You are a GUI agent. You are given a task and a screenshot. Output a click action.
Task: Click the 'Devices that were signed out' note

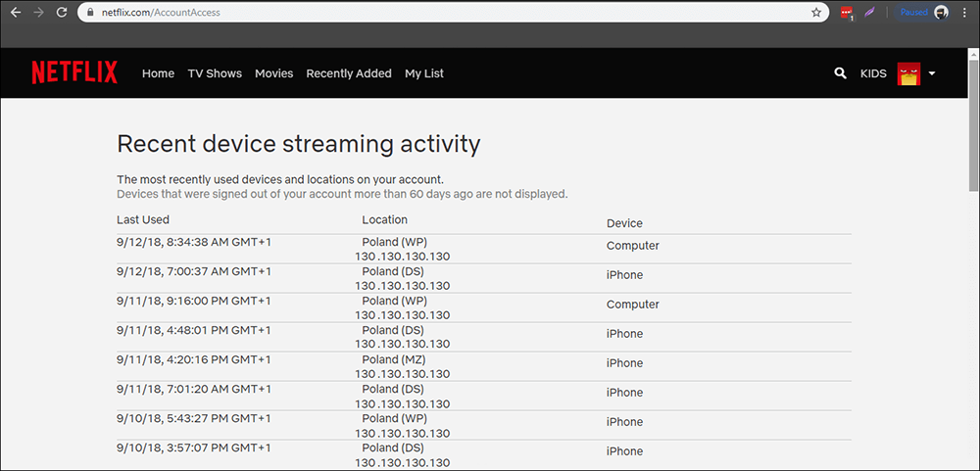tap(342, 194)
